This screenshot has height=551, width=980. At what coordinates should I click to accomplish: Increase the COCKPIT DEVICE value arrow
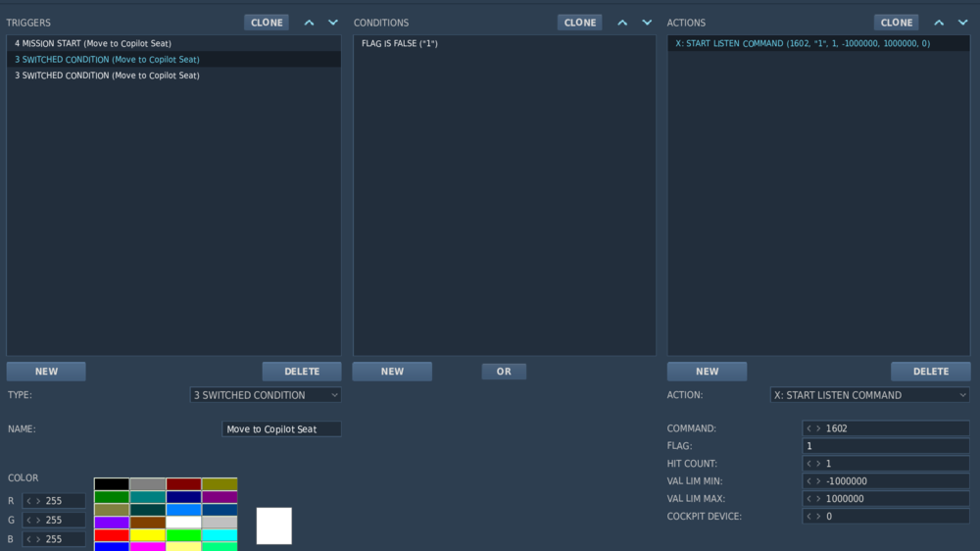coord(818,516)
